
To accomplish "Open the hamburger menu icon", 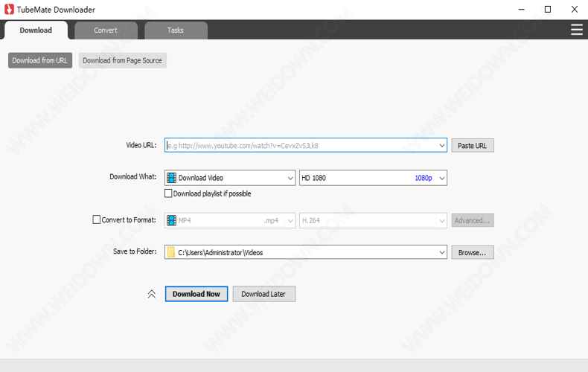I will 577,30.
